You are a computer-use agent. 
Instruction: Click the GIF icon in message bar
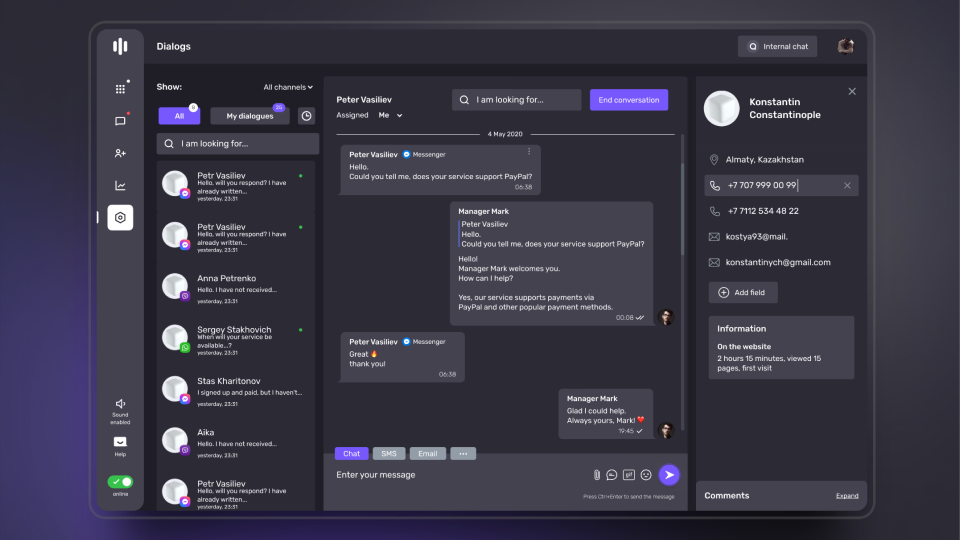click(x=629, y=474)
